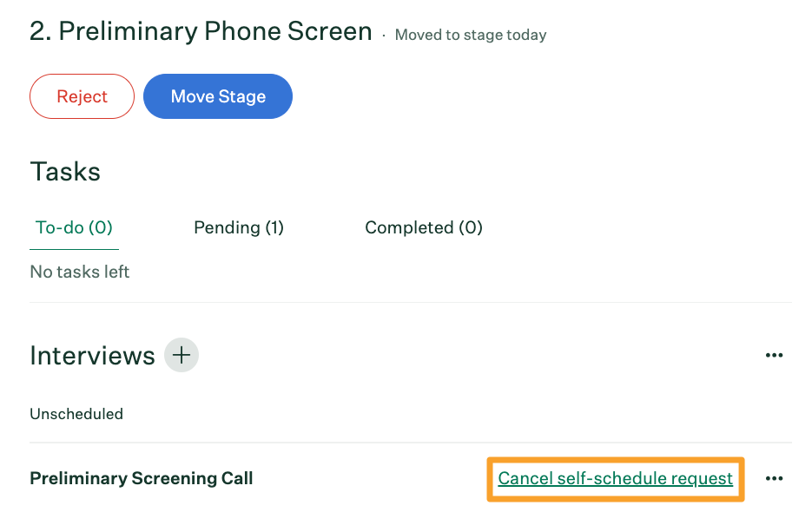Image resolution: width=812 pixels, height=512 pixels.
Task: Click the Tasks section heading
Action: 65,172
